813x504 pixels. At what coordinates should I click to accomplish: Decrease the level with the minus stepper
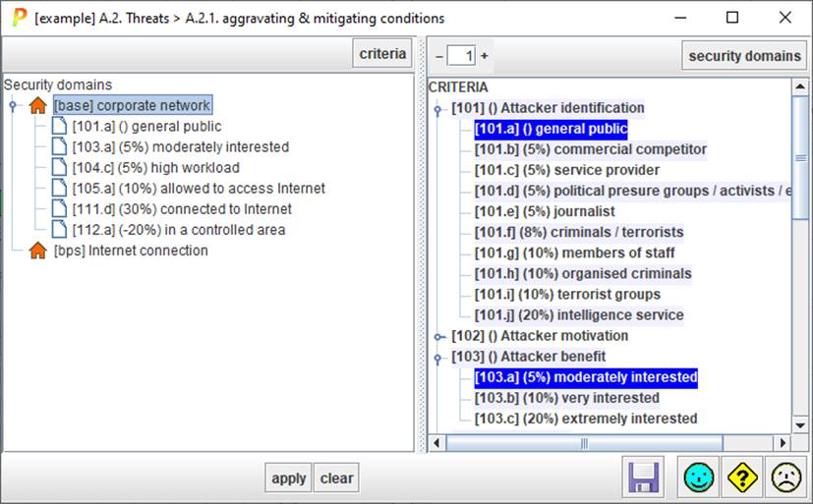[x=439, y=56]
